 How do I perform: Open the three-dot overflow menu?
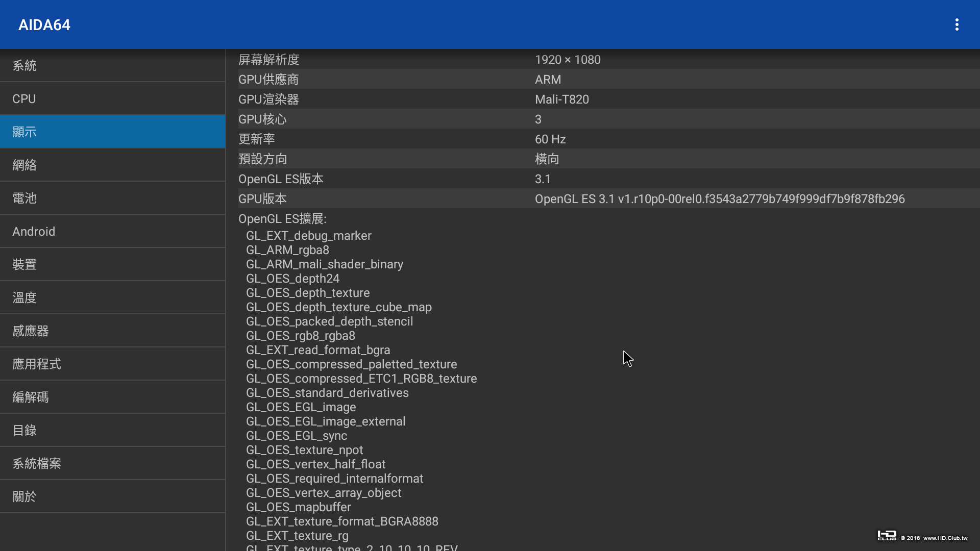[x=957, y=24]
